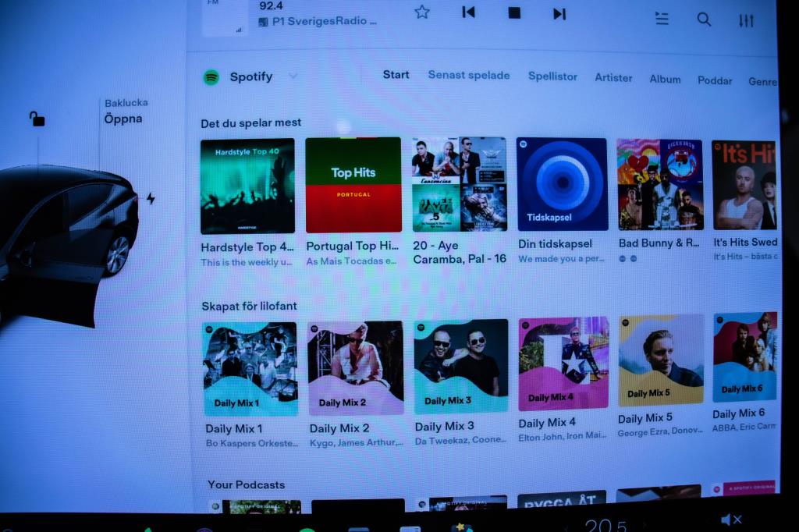Open Tidskapsel playlist cover

[562, 184]
